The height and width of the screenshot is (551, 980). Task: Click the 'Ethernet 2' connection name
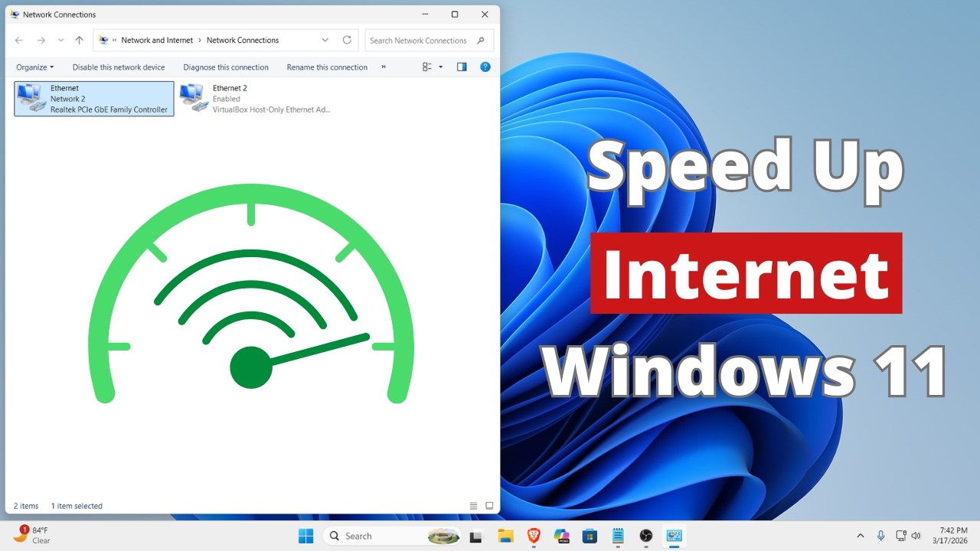(230, 88)
